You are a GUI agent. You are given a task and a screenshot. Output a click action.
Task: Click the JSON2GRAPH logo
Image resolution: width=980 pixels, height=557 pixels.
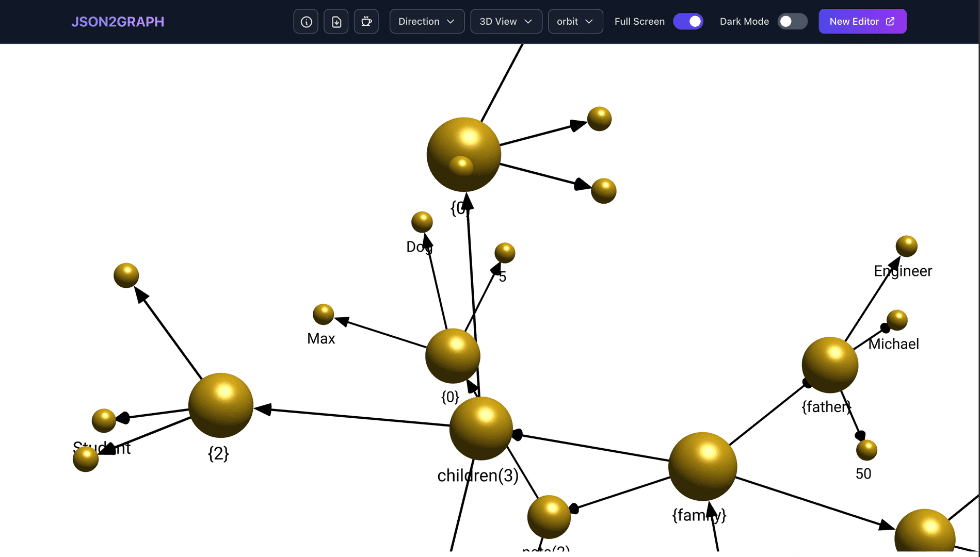coord(118,21)
